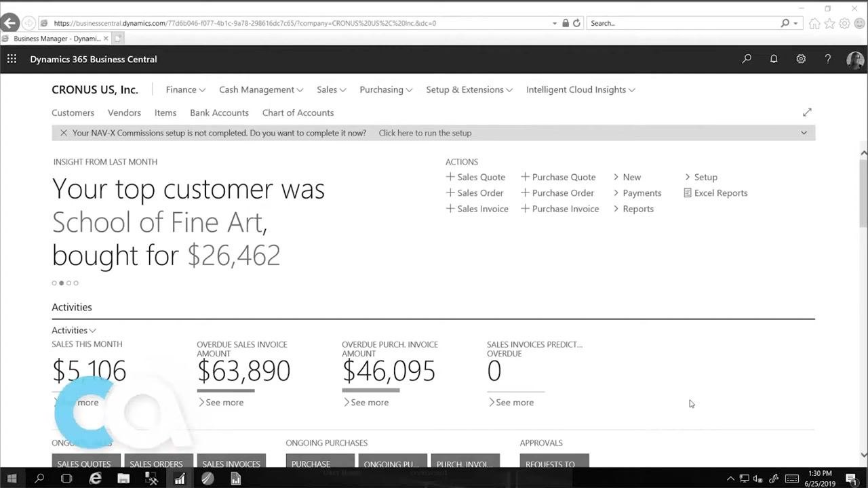Dismiss the NAV-X Commissions notification with X
This screenshot has height=488, width=868.
(64, 133)
